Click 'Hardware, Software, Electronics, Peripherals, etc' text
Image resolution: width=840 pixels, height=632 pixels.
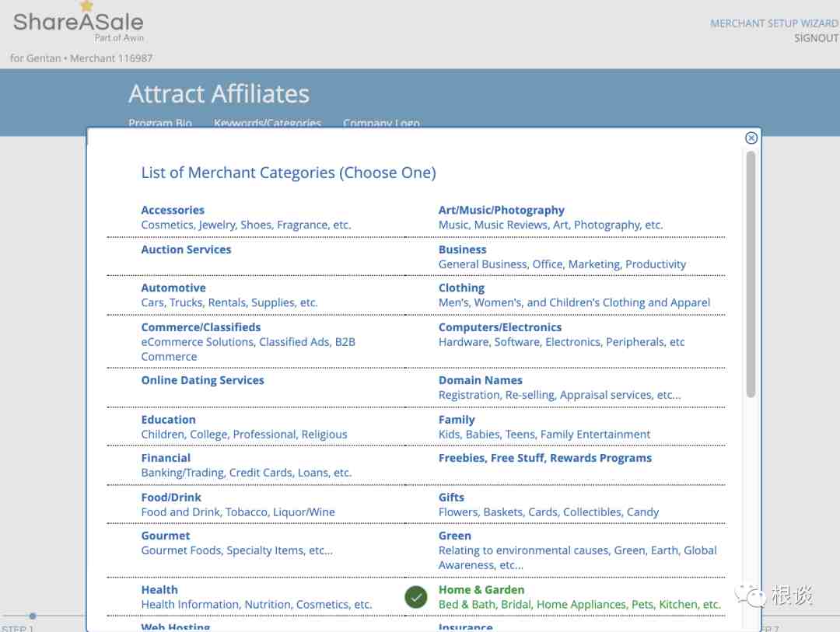coord(562,342)
